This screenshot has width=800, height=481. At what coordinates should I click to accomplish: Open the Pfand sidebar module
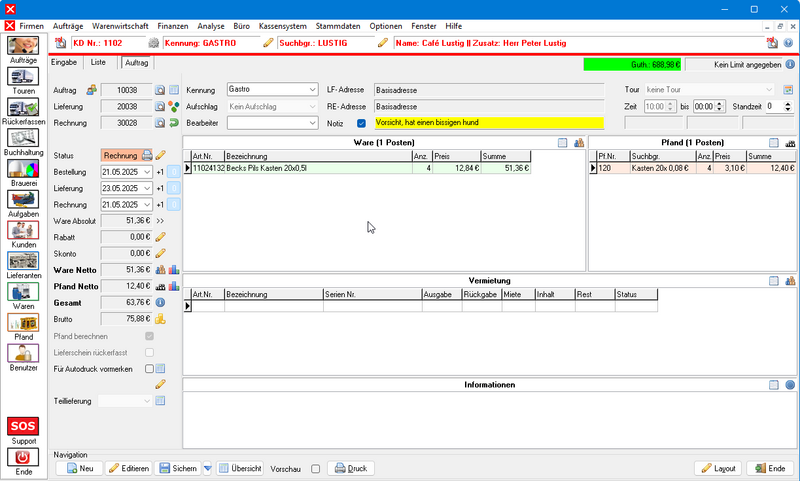[24, 323]
